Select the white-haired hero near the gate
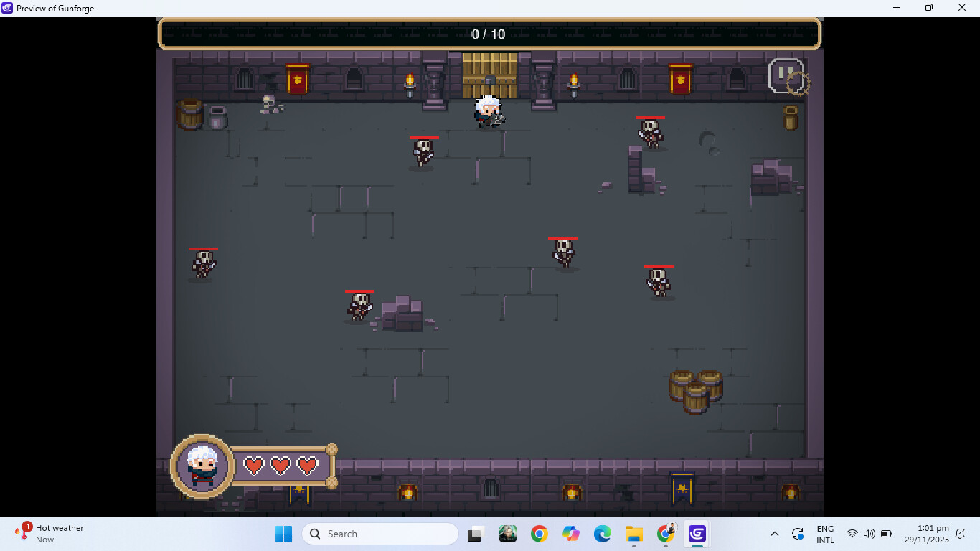The height and width of the screenshot is (551, 980). [489, 112]
